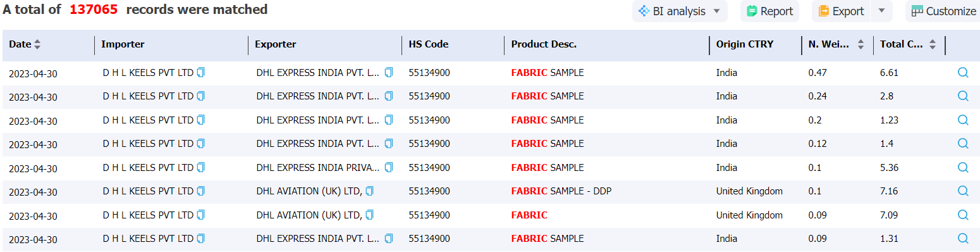The width and height of the screenshot is (980, 252).
Task: Click United Kingdom origin in 7.09 row
Action: coord(749,215)
